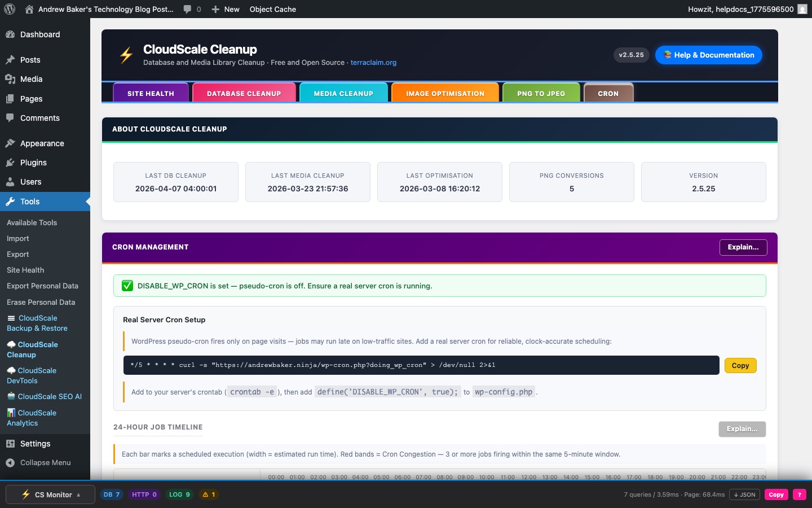Click the green DISABLE_WP_CRON checkmark

[127, 286]
